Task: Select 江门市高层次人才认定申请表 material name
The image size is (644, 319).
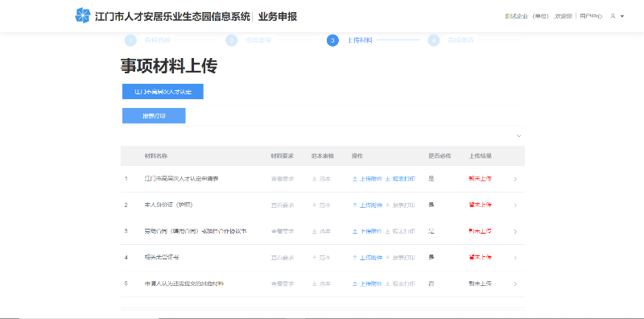Action: pos(182,179)
